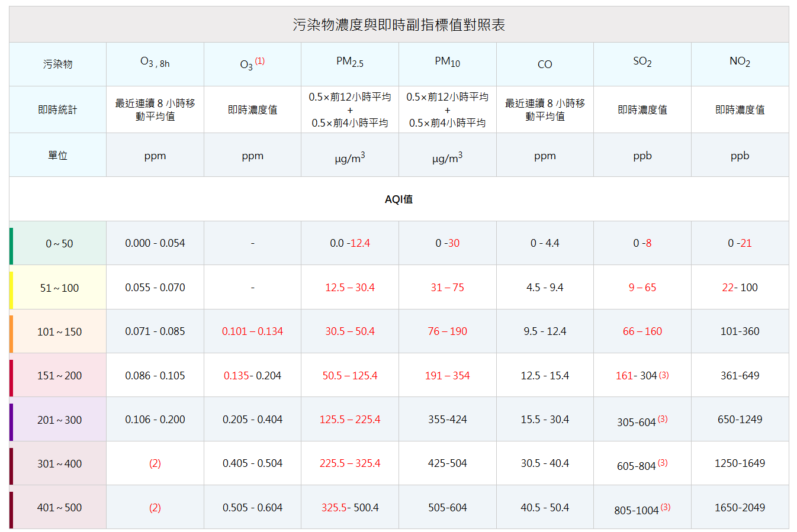Viewport: 797px width, 532px height.
Task: Click the 12.5 – 30.4 PM2.5 cell
Action: [350, 287]
